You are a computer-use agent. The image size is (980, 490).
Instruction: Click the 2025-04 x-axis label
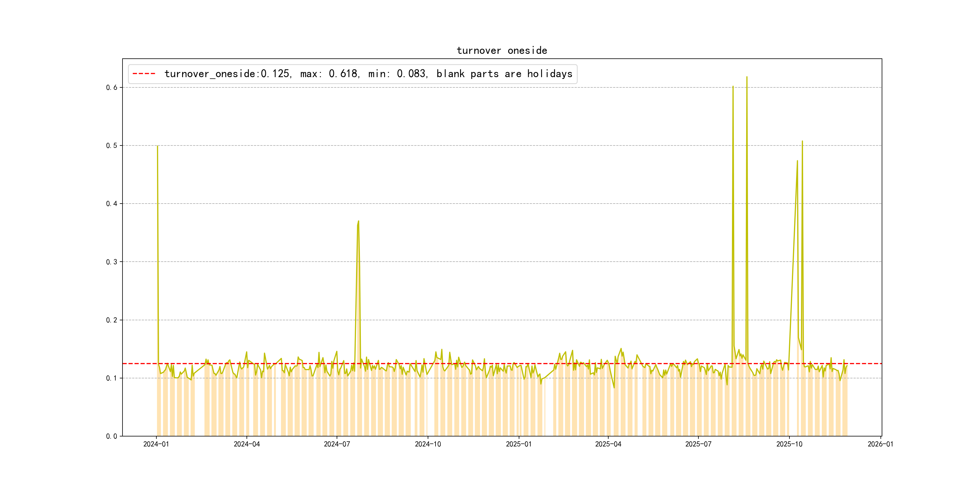tap(608, 444)
